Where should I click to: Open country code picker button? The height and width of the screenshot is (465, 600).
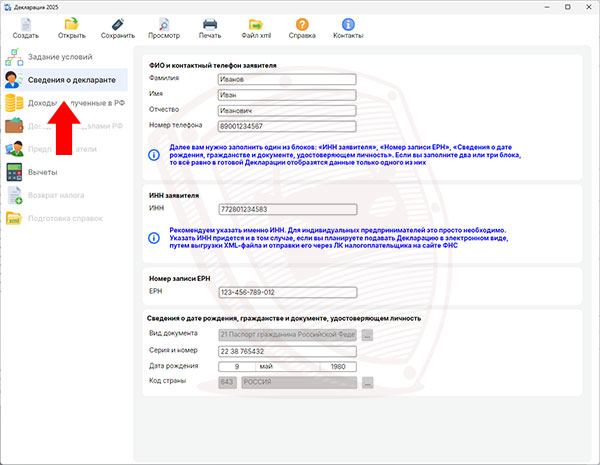[x=367, y=382]
